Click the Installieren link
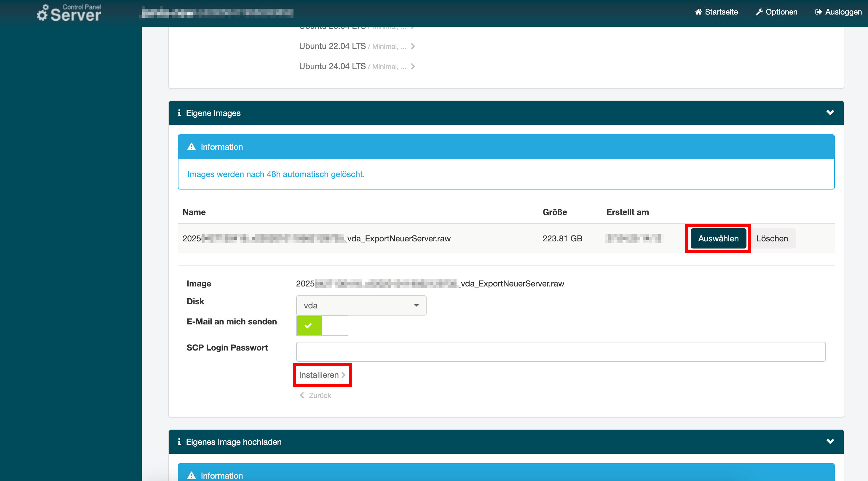Viewport: 868px width, 481px height. (x=322, y=375)
